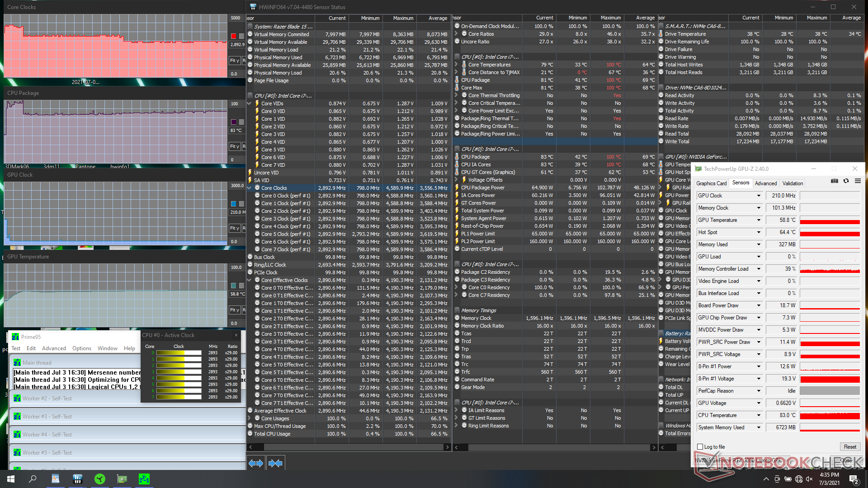Viewport: 868px width, 488px height.
Task: Open the GPU-Z hamburger menu
Action: coord(858,181)
